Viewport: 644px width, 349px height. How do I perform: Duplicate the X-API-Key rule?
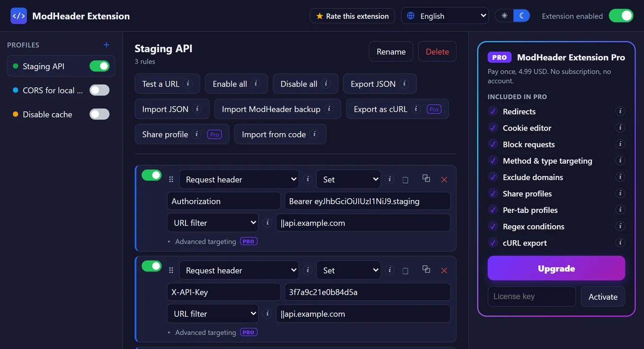pos(426,270)
